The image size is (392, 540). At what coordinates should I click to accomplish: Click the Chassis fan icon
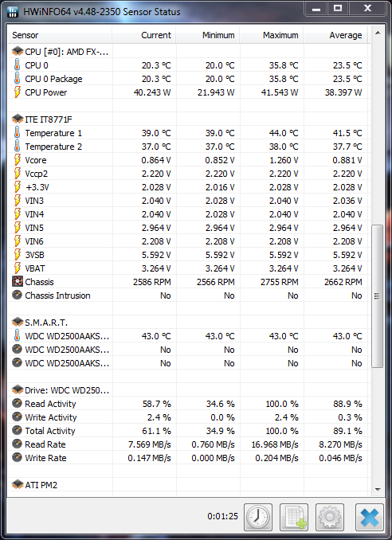[18, 282]
